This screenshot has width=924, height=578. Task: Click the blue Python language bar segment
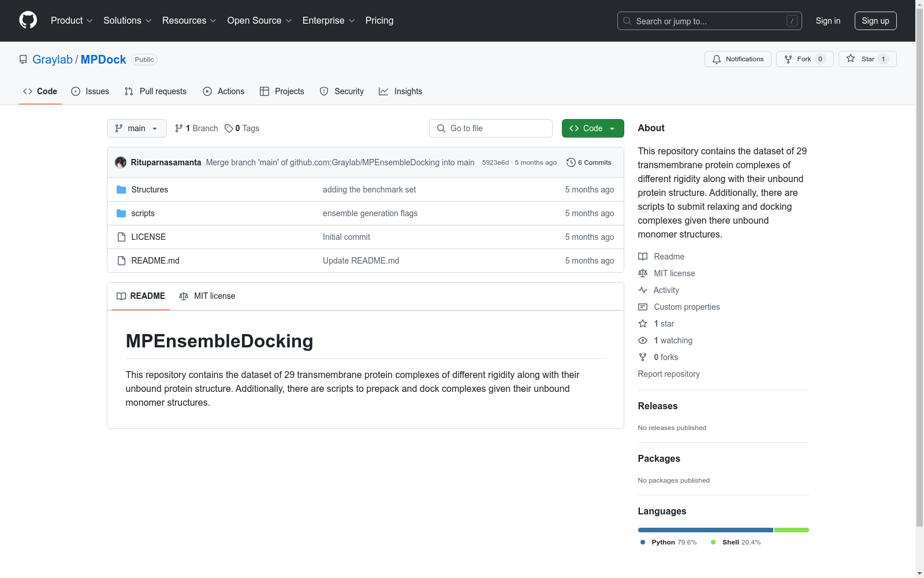pos(706,530)
